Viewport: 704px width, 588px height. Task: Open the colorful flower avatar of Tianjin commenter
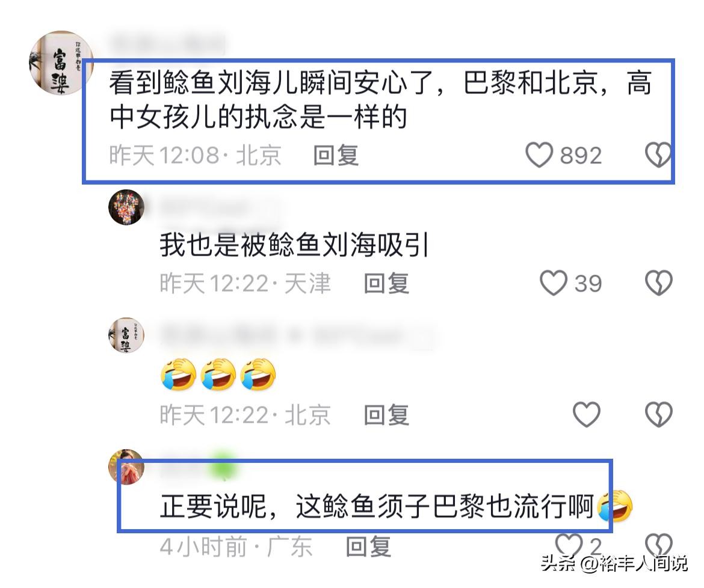pyautogui.click(x=126, y=207)
